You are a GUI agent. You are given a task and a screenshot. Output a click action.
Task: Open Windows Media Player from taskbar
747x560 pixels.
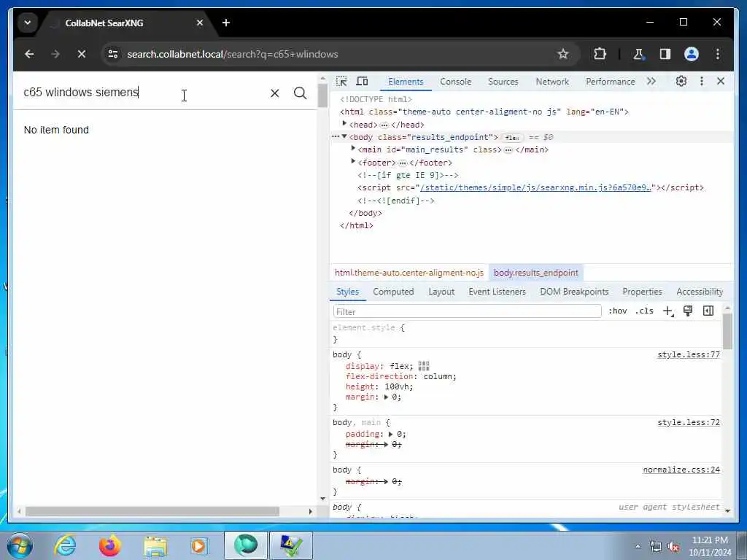tap(199, 545)
